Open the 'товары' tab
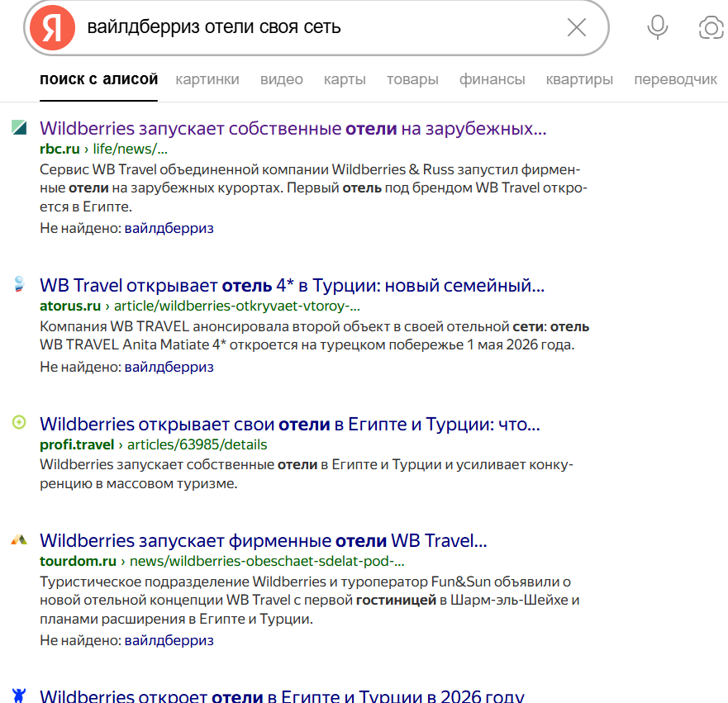Image resolution: width=728 pixels, height=703 pixels. coord(412,79)
